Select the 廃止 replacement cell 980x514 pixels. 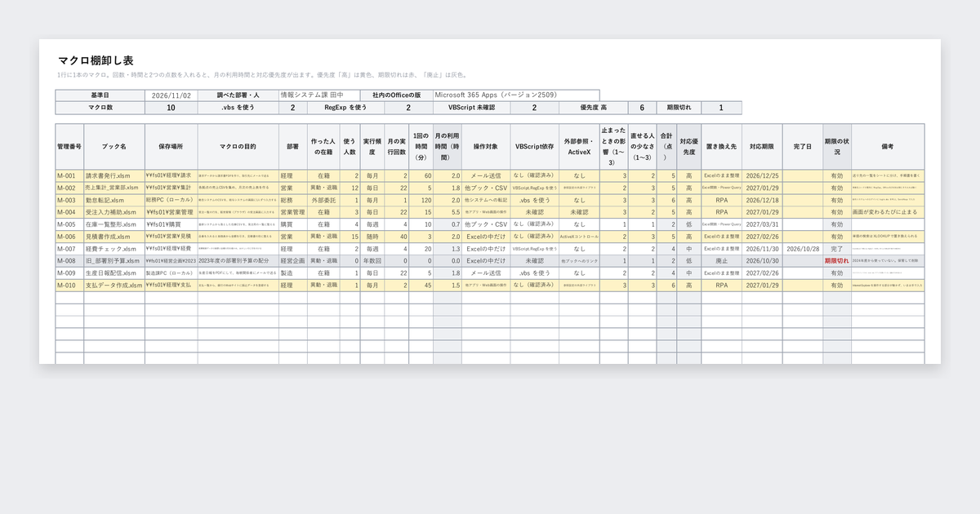[721, 261]
